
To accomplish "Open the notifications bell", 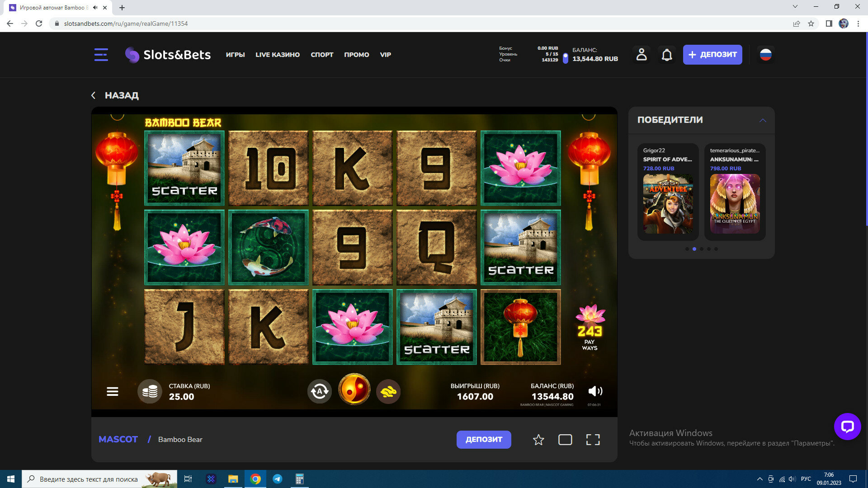I will coord(667,55).
